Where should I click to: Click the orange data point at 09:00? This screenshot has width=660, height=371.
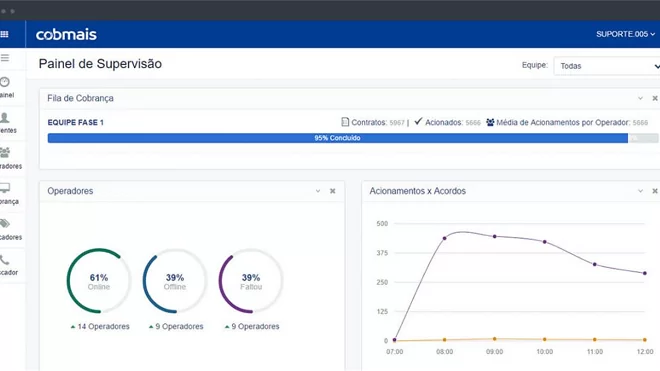[495, 339]
